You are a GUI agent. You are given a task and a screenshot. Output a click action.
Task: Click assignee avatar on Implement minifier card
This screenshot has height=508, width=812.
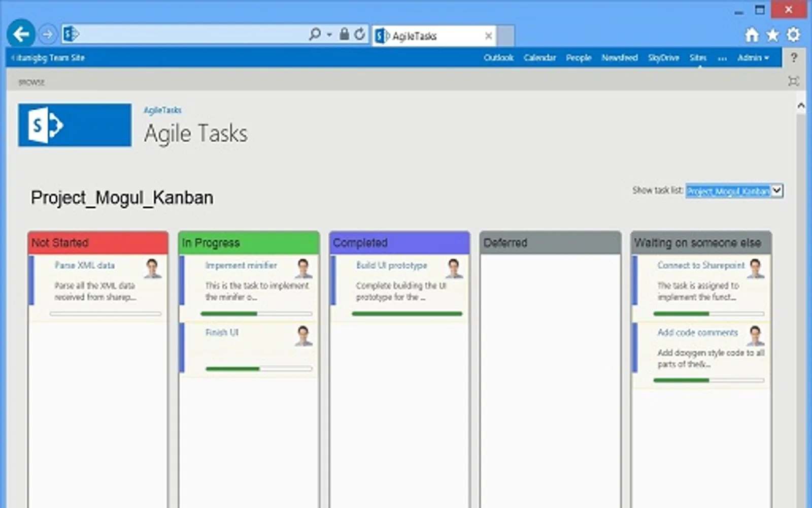tap(303, 269)
